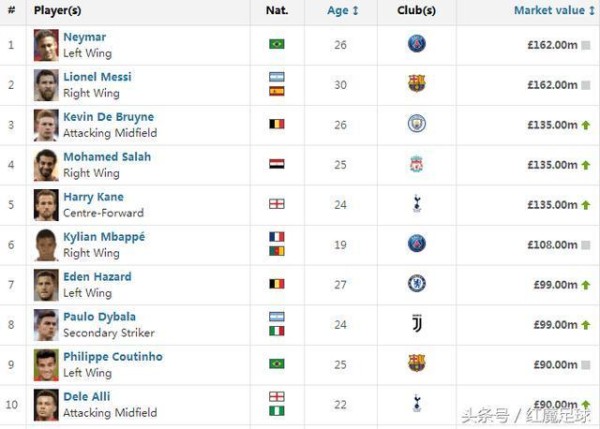600x429 pixels.
Task: Click Dele Alli's portrait thumbnail
Action: (x=46, y=404)
